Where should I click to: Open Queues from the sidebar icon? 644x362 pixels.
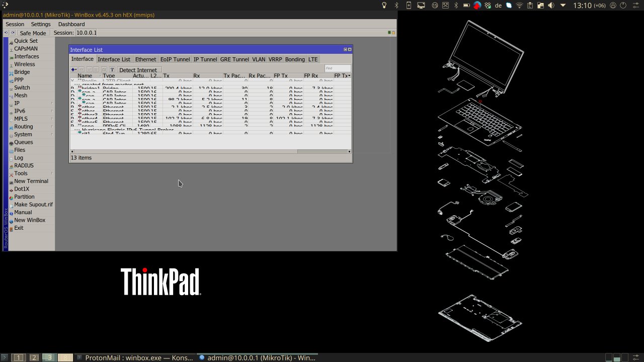click(11, 142)
